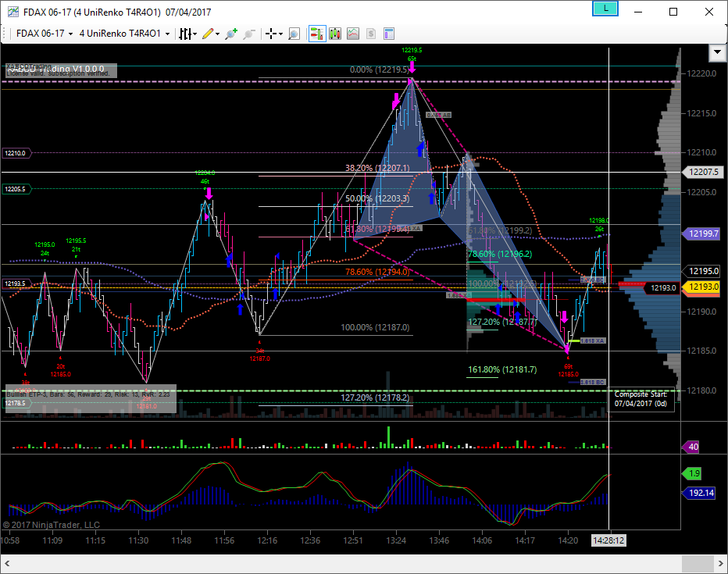Click the bar chart style icon
This screenshot has height=574, width=728.
click(x=185, y=34)
